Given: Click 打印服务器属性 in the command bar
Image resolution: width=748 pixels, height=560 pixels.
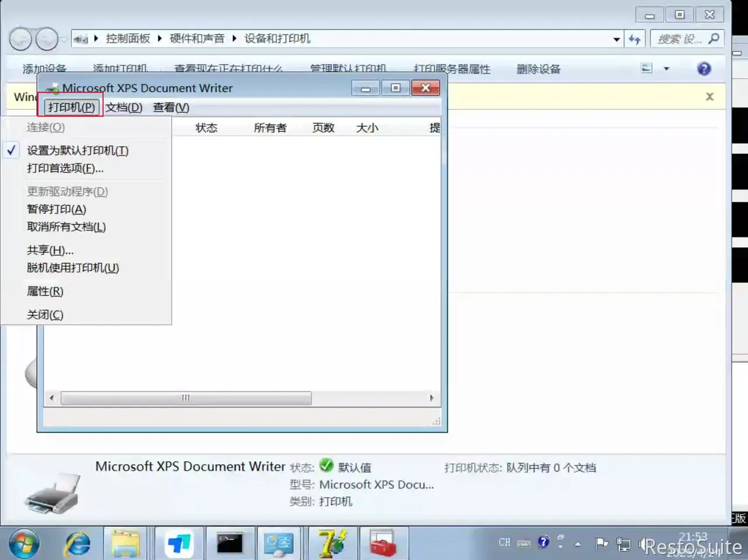Looking at the screenshot, I should [x=452, y=69].
